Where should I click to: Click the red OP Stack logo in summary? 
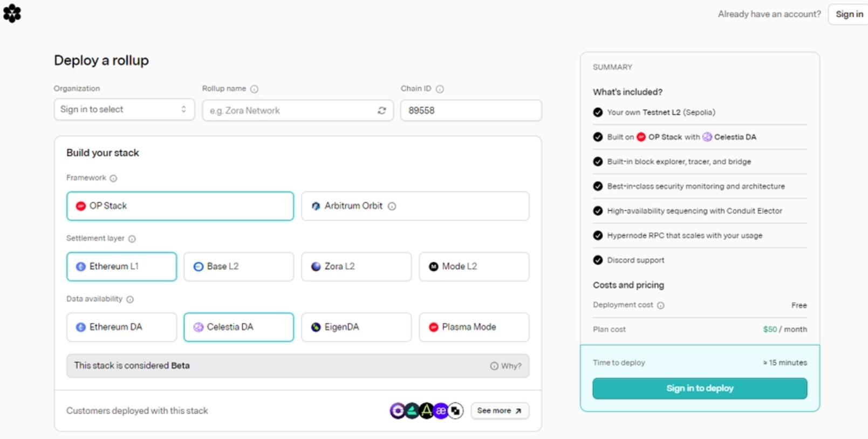click(641, 137)
